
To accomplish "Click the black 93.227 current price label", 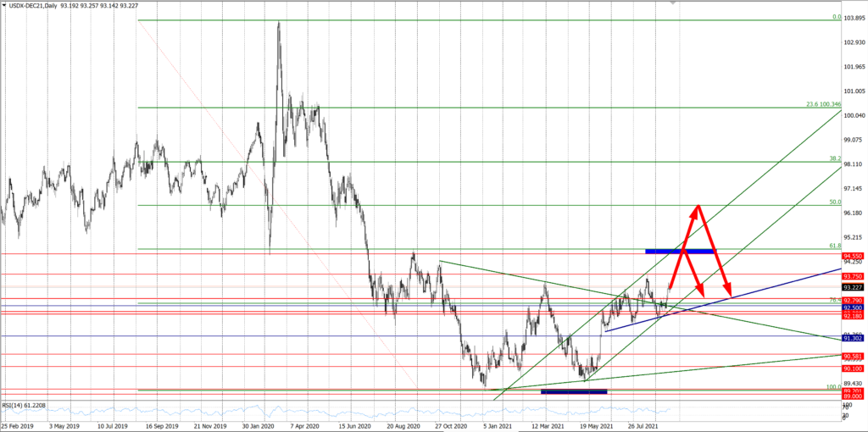I will [x=854, y=287].
